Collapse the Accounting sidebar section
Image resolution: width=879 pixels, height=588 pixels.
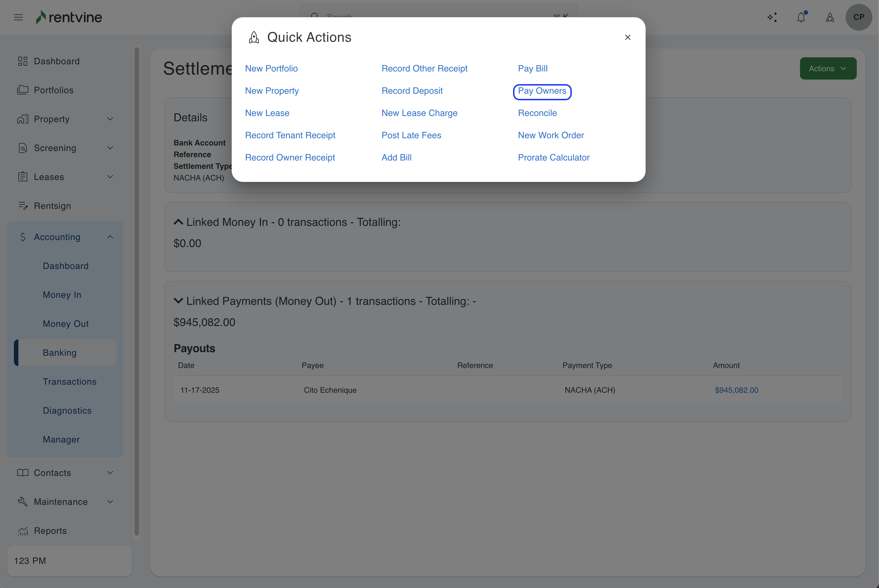(x=110, y=237)
